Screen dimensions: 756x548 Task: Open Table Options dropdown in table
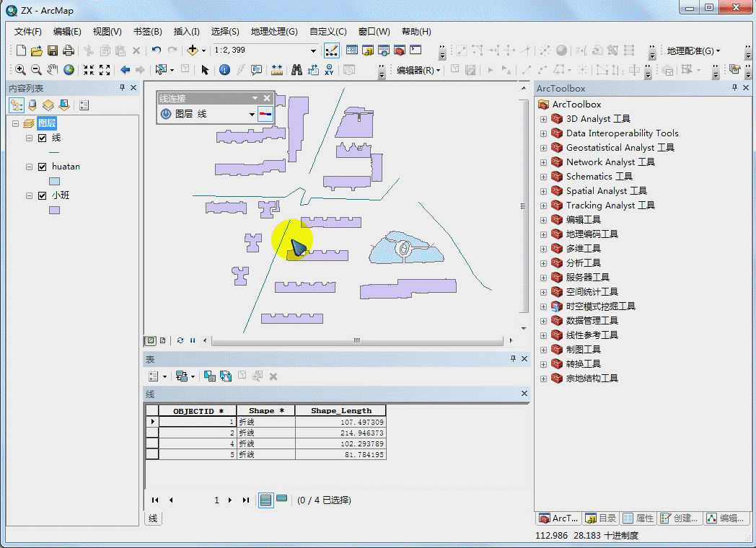pyautogui.click(x=158, y=376)
